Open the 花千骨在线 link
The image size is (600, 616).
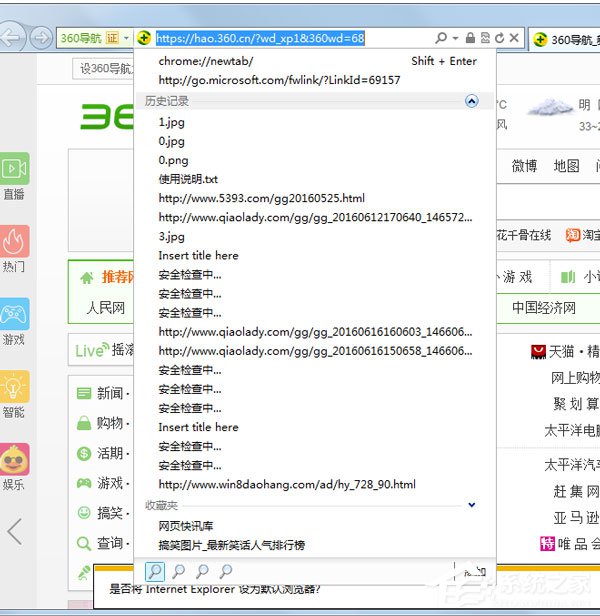524,235
